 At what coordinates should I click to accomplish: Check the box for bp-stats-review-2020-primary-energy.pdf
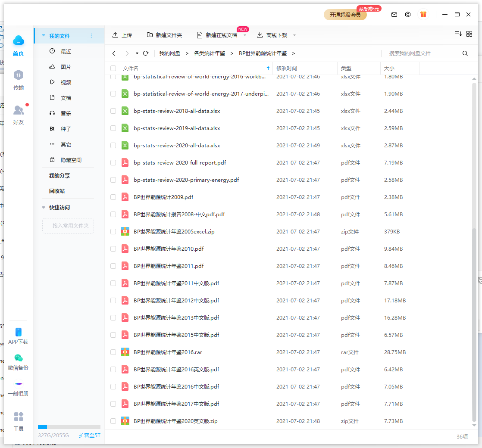[x=113, y=180]
